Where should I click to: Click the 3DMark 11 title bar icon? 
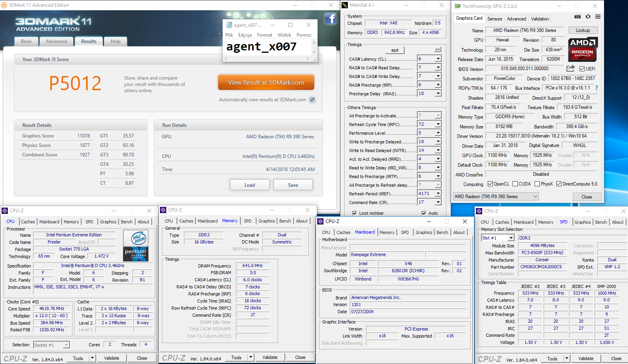4,5
